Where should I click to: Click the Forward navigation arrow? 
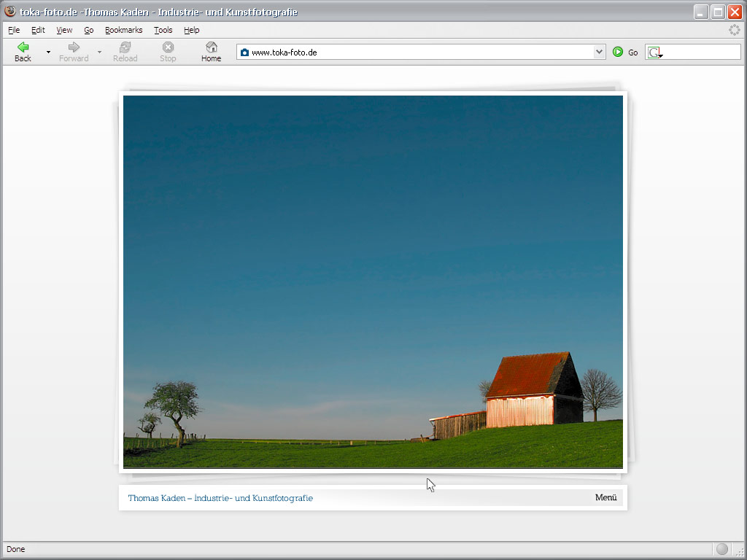74,47
